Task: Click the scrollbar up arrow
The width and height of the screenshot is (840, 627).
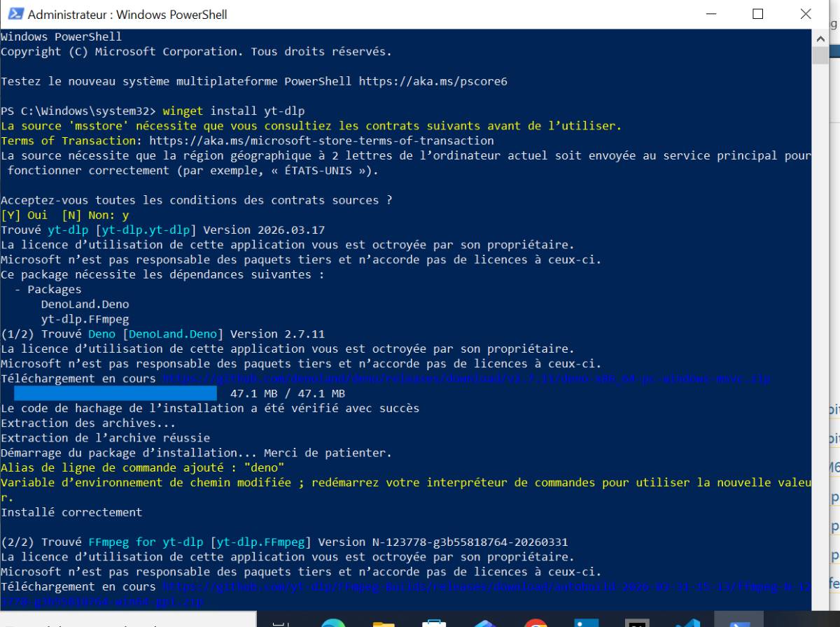Action: pos(820,37)
